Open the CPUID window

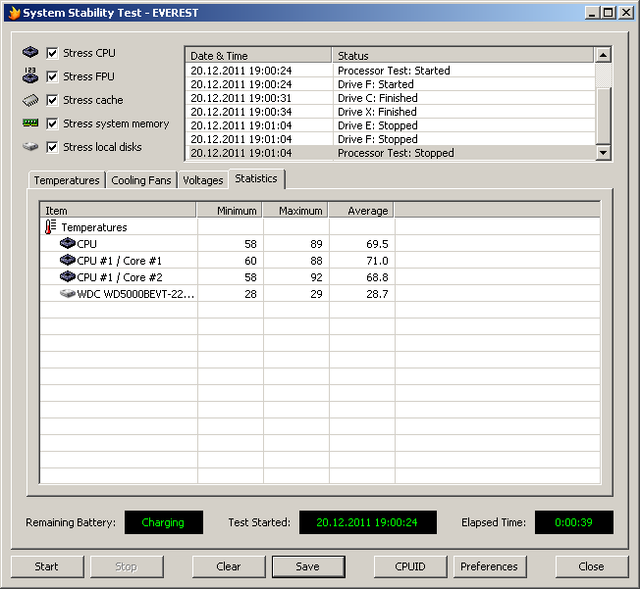[410, 566]
